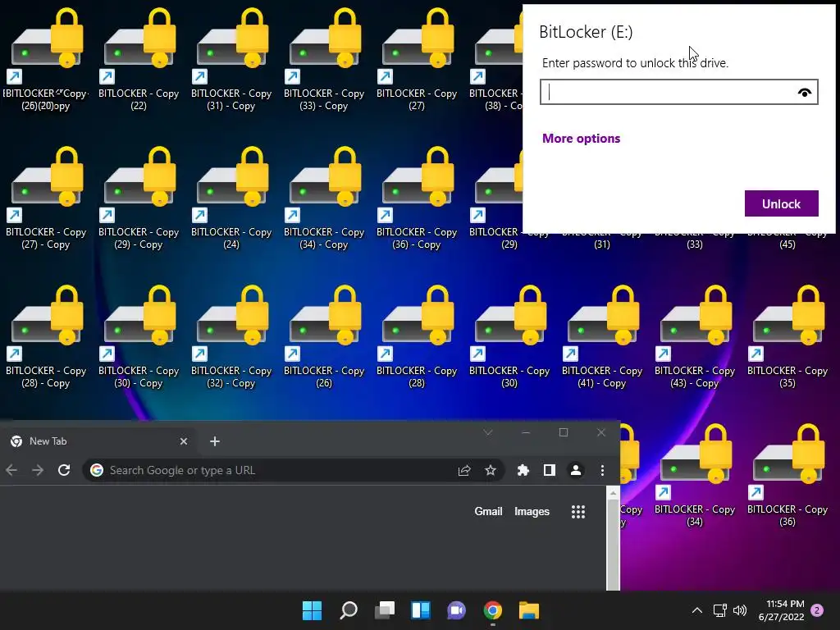Select BITLOCKER - Copy (43) - Copy shortcut
Viewport: 840px width, 630px height.
[x=695, y=336]
